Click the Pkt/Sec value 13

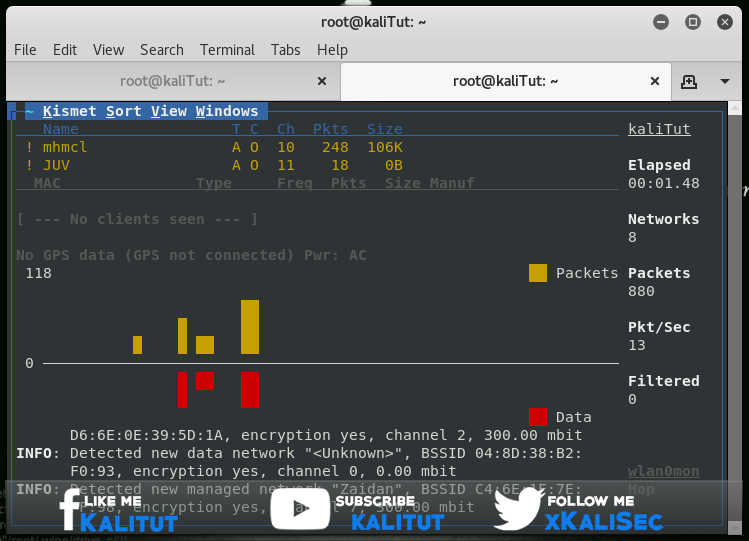[x=637, y=345]
